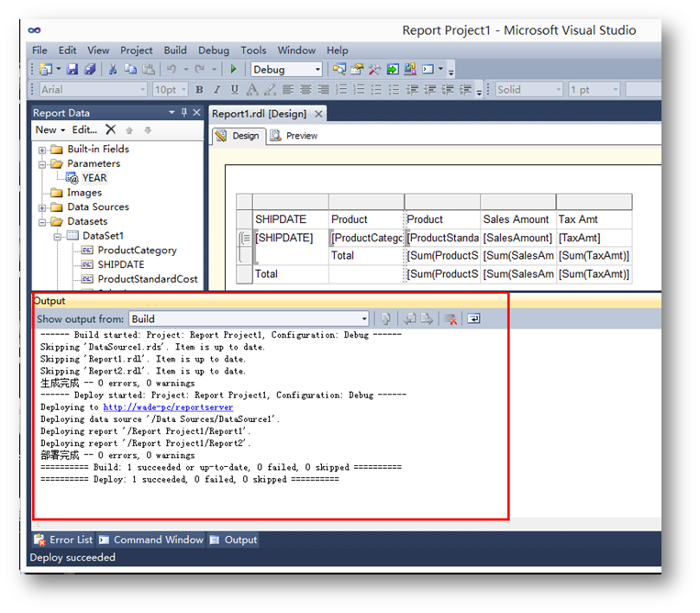Switch to the Command Window tab
The height and width of the screenshot is (613, 700).
pos(150,540)
